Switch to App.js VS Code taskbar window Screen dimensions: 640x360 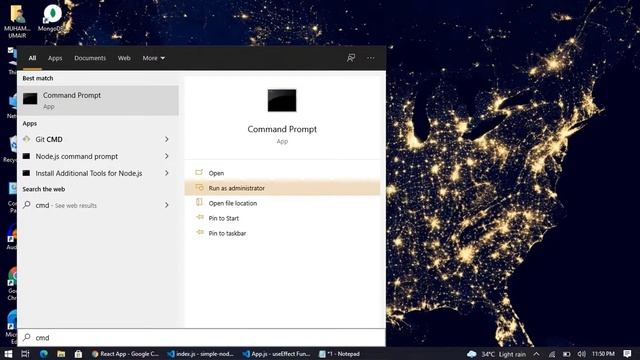(x=277, y=354)
